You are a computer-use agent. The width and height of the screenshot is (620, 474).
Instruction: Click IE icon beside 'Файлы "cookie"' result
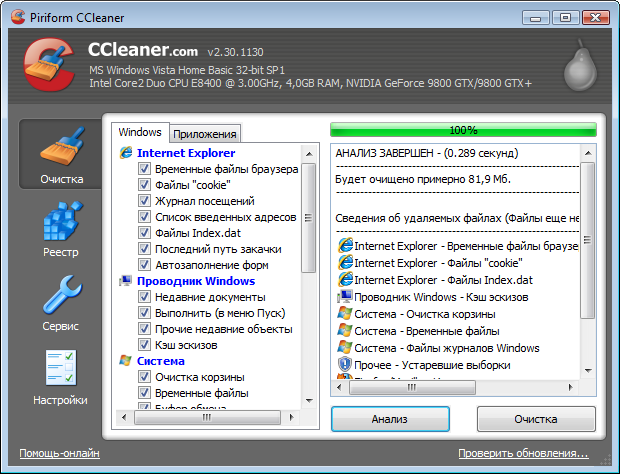tap(345, 262)
